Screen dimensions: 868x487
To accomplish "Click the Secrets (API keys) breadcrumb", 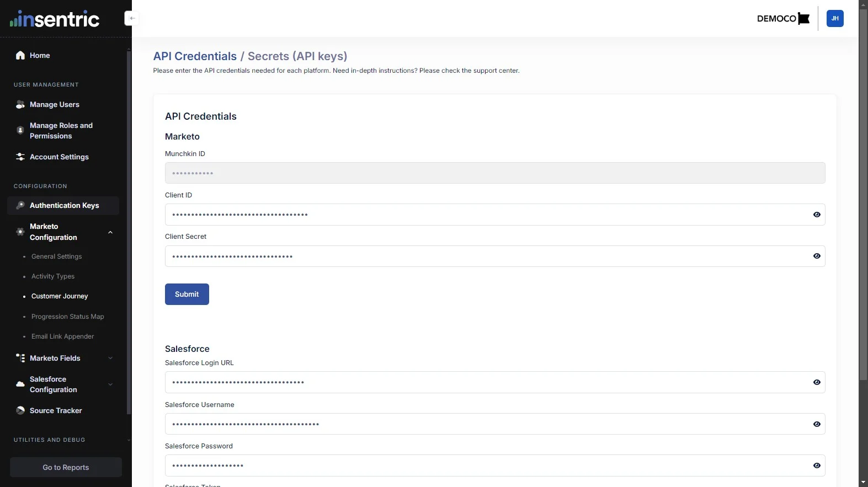I will 297,56.
